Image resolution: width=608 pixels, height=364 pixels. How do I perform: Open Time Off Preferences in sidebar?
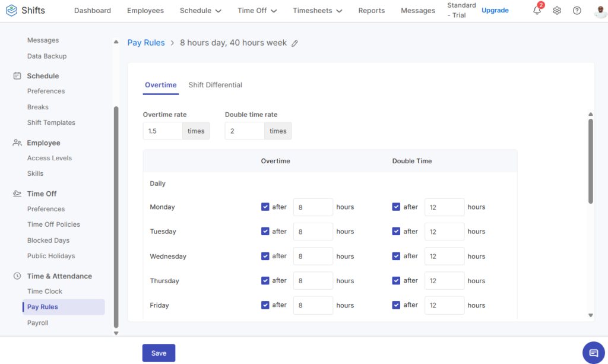[46, 209]
